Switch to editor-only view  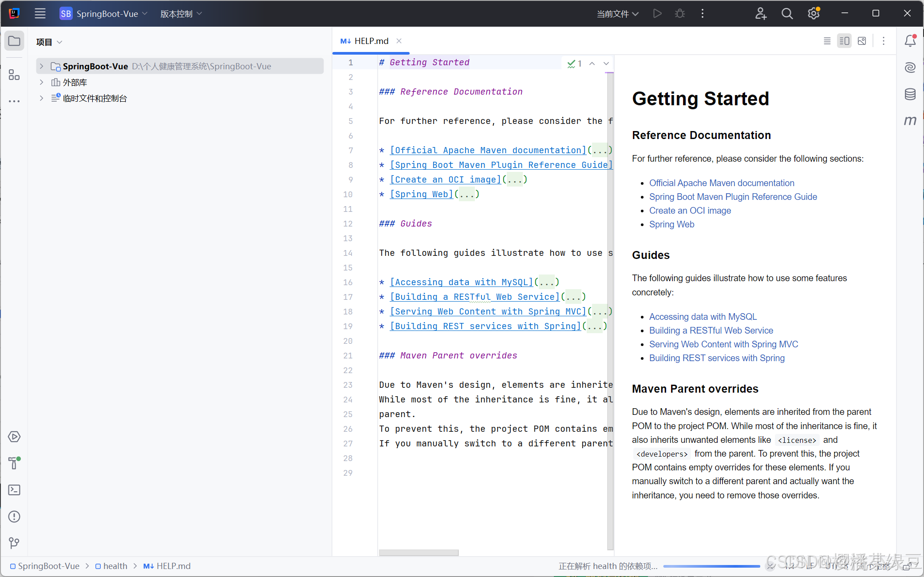tap(827, 41)
